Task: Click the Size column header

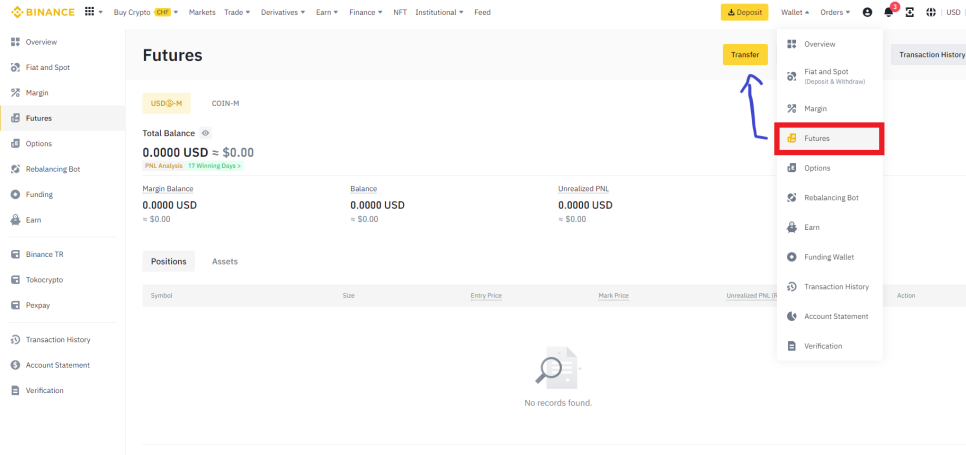Action: pos(349,296)
